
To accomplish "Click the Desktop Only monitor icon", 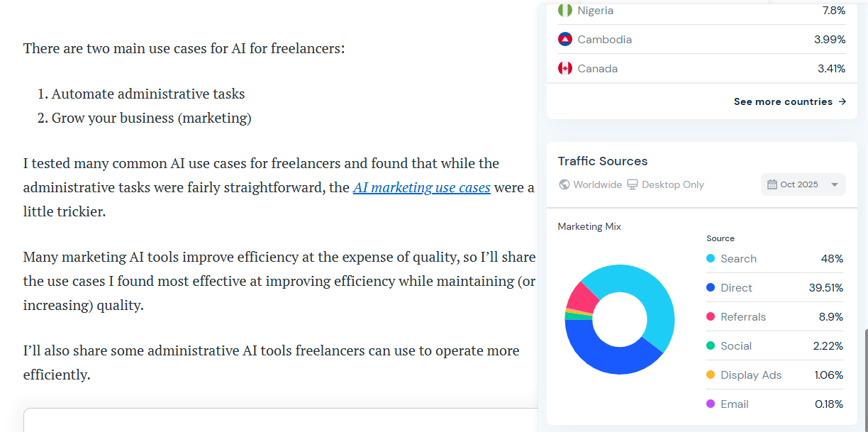I will [633, 184].
